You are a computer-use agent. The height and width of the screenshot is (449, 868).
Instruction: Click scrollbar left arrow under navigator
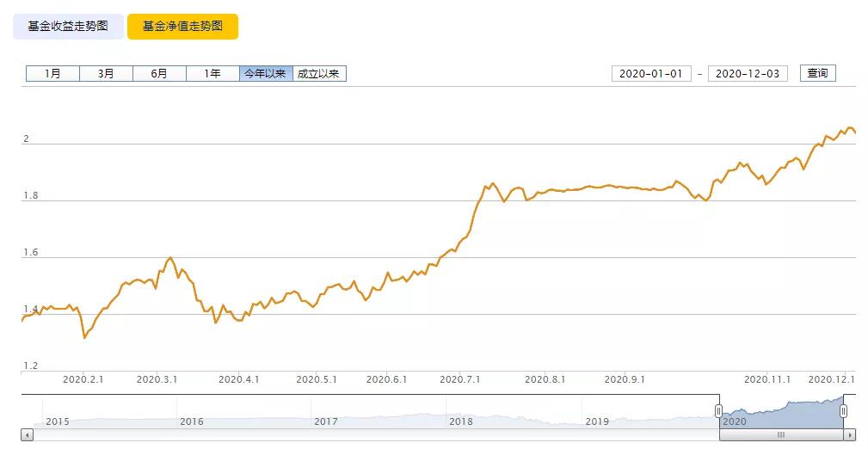coord(28,435)
